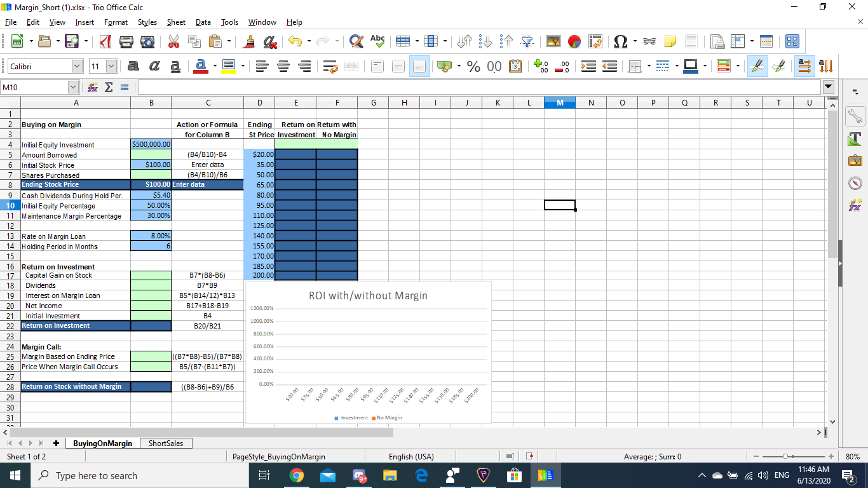
Task: Expand the Name Box dropdown
Action: coord(73,86)
